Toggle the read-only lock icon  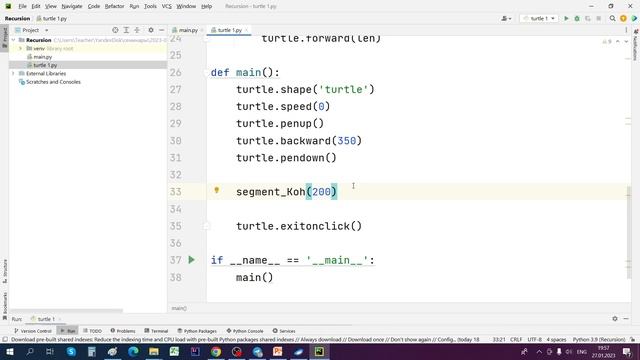coord(632,340)
